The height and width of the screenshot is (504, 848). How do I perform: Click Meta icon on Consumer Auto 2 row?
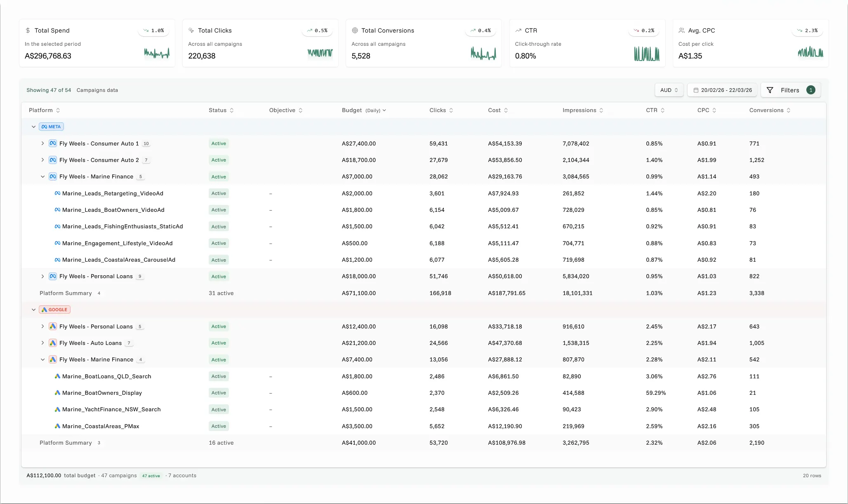[53, 160]
